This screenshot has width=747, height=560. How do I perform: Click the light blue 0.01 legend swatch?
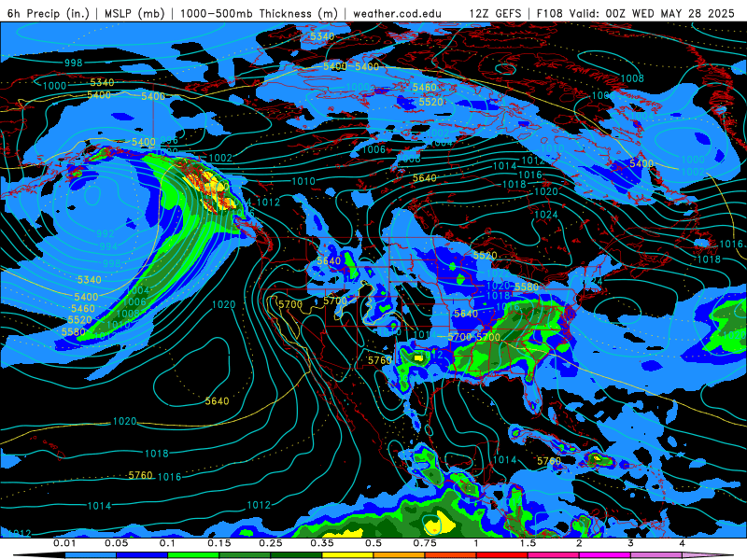coord(91,555)
